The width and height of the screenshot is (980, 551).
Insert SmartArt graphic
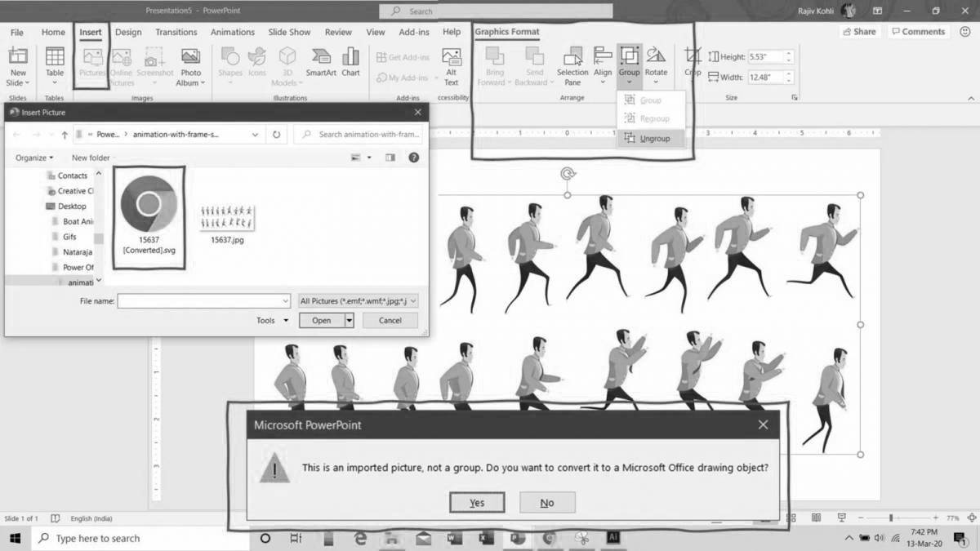point(320,61)
